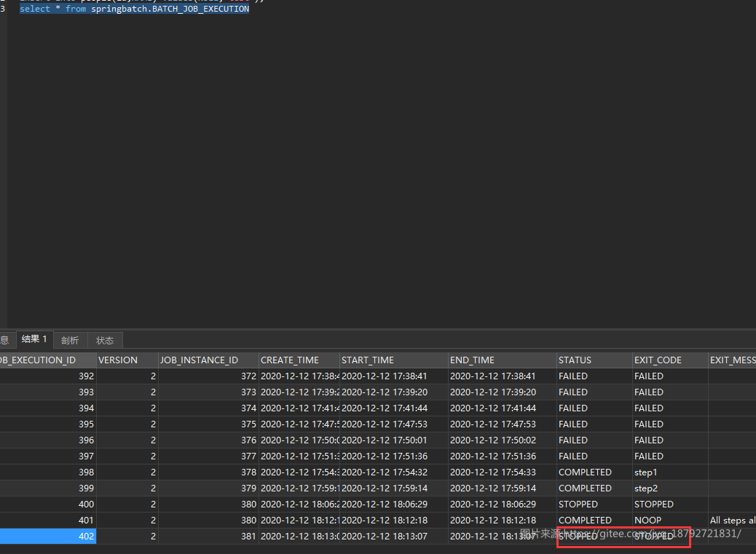Click the 'All steps al' exit message cell

pyautogui.click(x=732, y=521)
